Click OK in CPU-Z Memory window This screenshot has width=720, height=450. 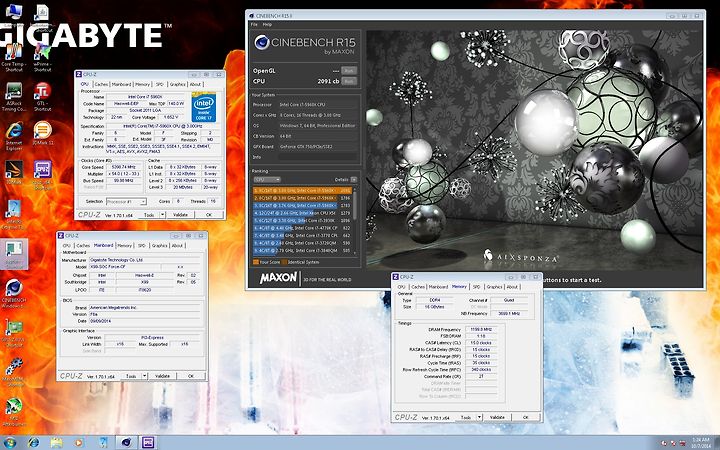pyautogui.click(x=525, y=417)
